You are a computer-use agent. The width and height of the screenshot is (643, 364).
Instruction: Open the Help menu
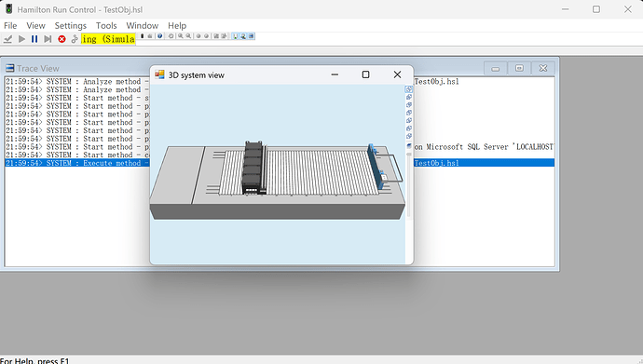[x=177, y=25]
